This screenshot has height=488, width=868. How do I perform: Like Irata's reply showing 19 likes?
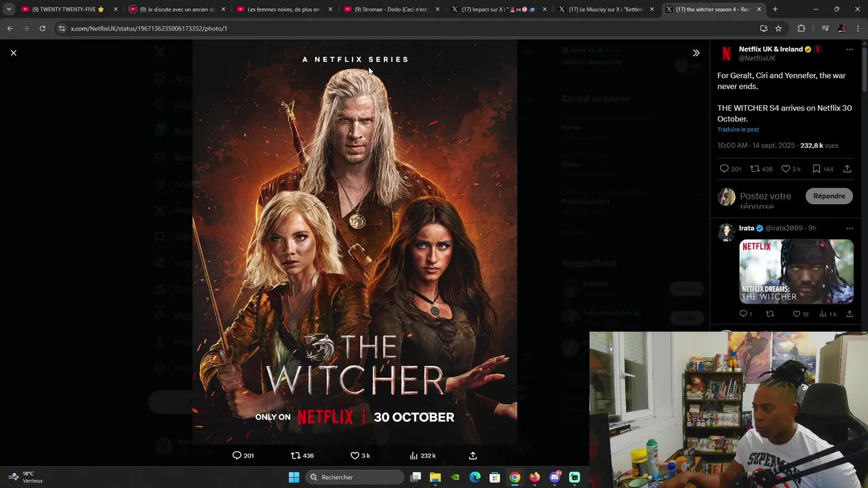point(796,314)
